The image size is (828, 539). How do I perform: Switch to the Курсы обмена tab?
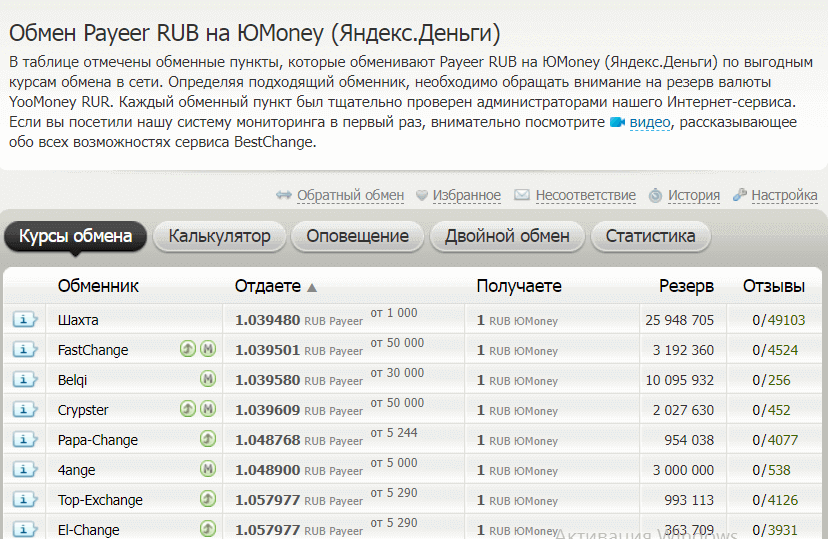76,236
